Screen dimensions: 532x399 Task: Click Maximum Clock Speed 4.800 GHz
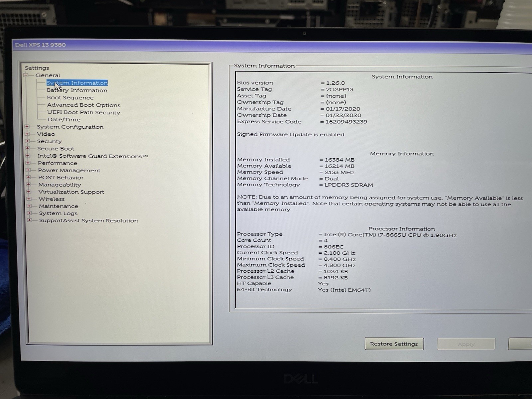[339, 265]
